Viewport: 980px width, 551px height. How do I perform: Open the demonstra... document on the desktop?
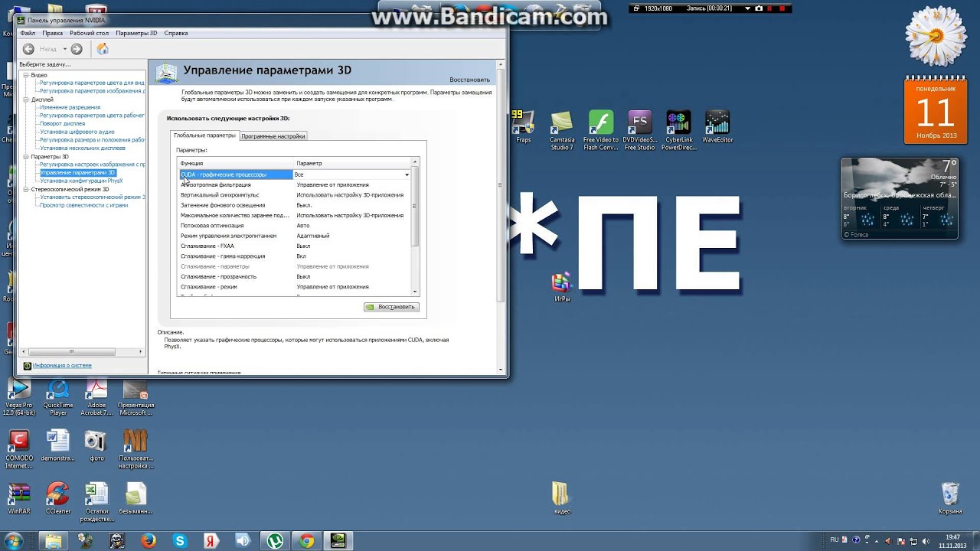[x=58, y=446]
